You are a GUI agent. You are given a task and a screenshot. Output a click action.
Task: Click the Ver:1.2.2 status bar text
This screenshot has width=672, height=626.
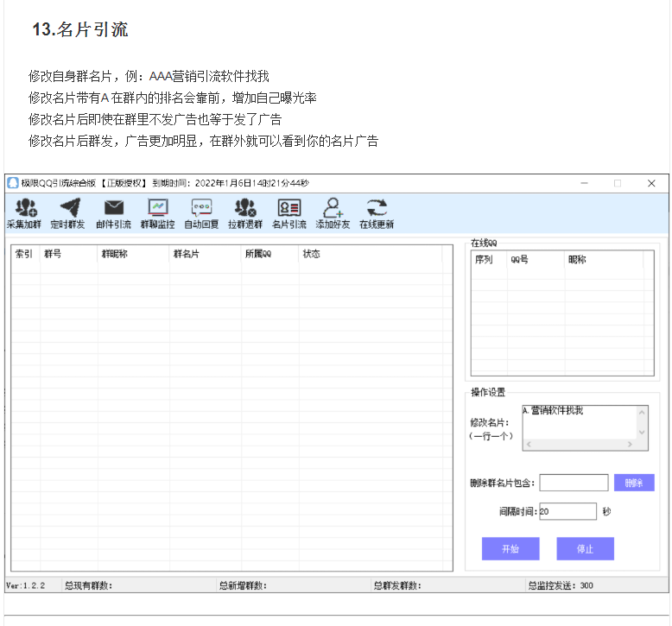(x=26, y=585)
